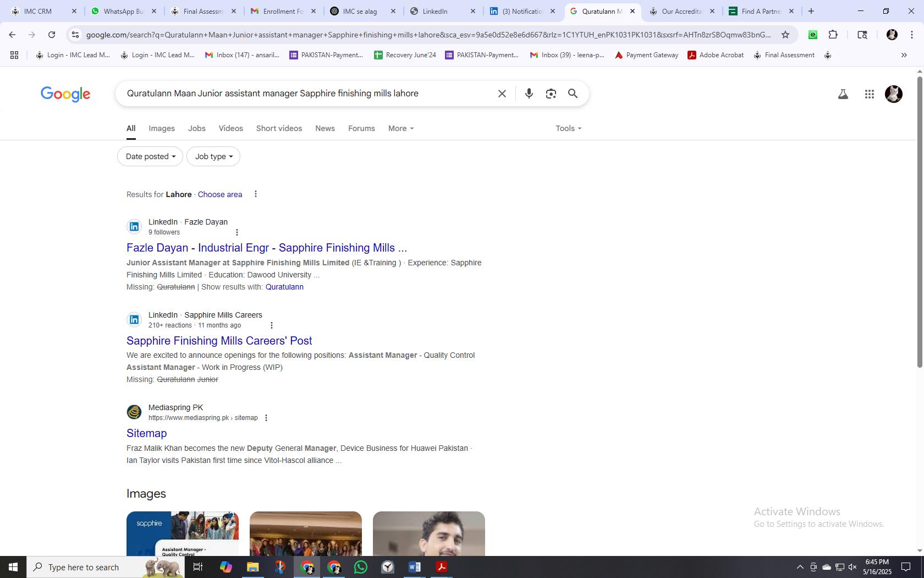This screenshot has height=578, width=924.
Task: Bookmark this page with the star icon
Action: [785, 35]
